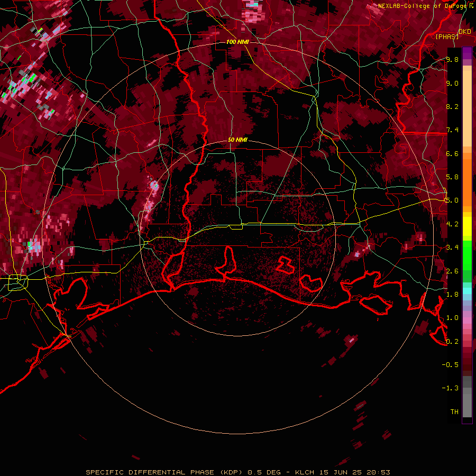The height and width of the screenshot is (476, 476).
Task: Click the -0.5 value on the scale
Action: coord(450,365)
